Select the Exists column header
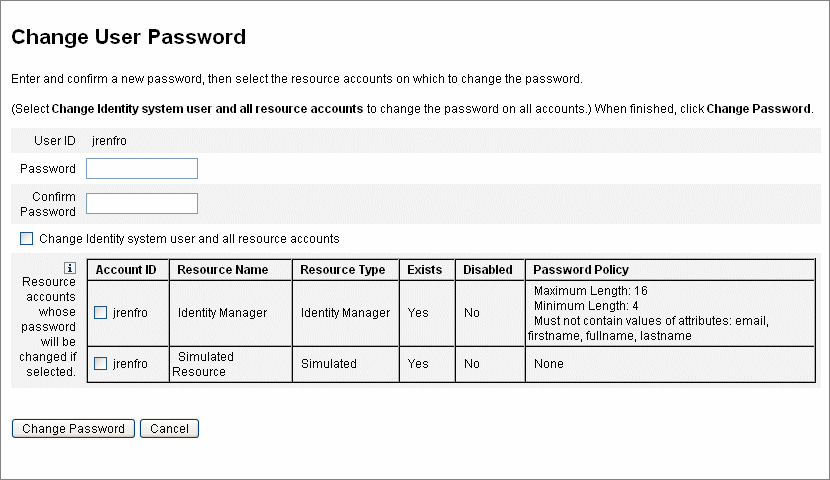Viewport: 830px width, 480px height. (x=427, y=270)
